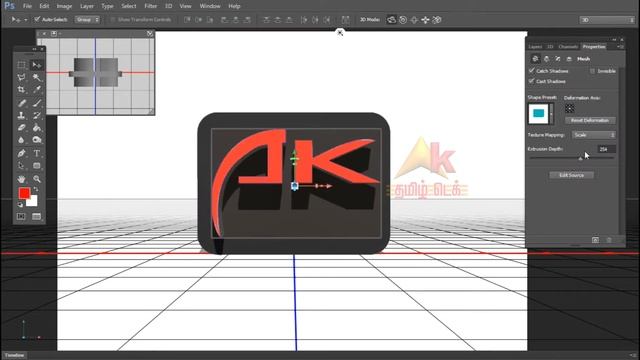This screenshot has height=360, width=640.
Task: Select the Horizontal Type tool
Action: click(x=37, y=153)
